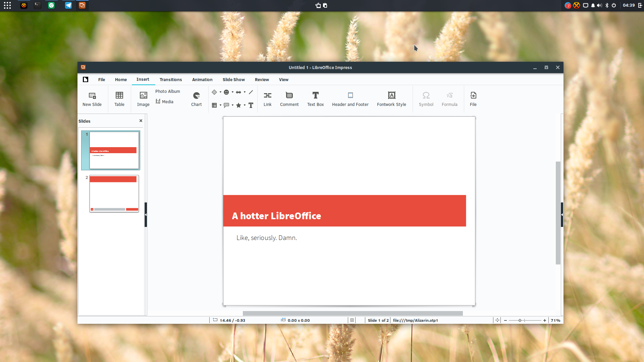Expand the Block Arrows dropdown arrow

tap(245, 92)
